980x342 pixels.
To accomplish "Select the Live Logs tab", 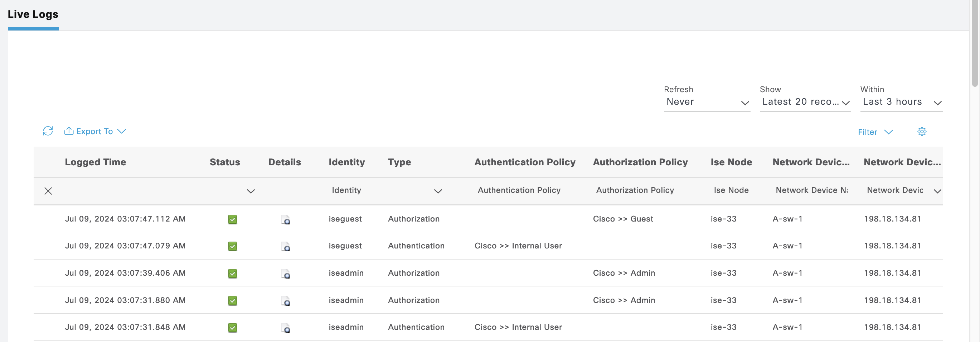I will point(33,14).
